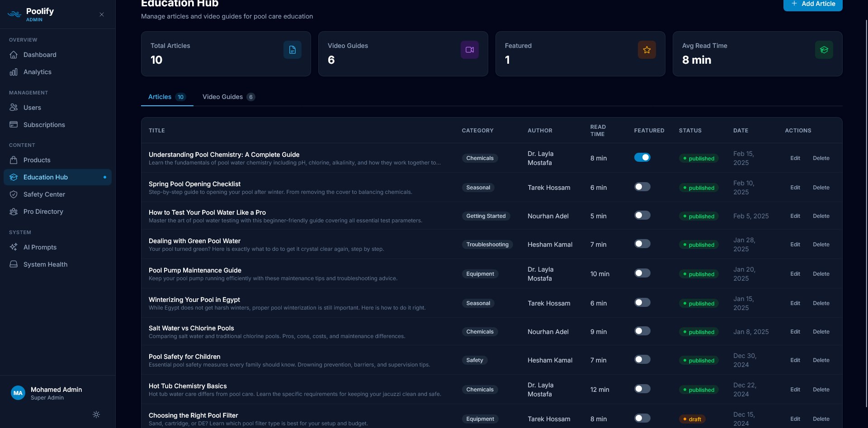
Task: Click the READ TIME column header
Action: [x=598, y=131]
